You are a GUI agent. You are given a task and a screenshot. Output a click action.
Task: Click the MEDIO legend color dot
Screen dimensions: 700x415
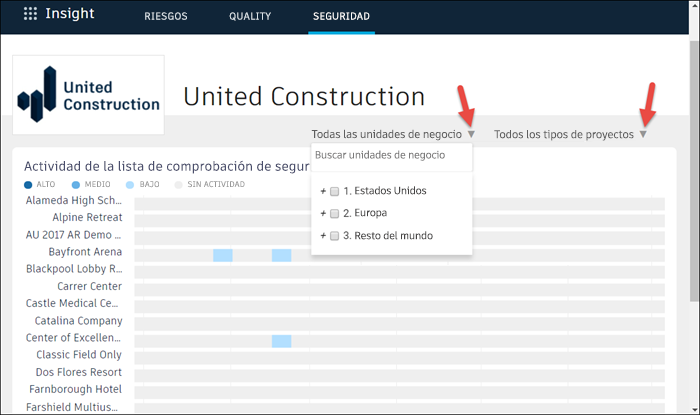[x=76, y=185]
